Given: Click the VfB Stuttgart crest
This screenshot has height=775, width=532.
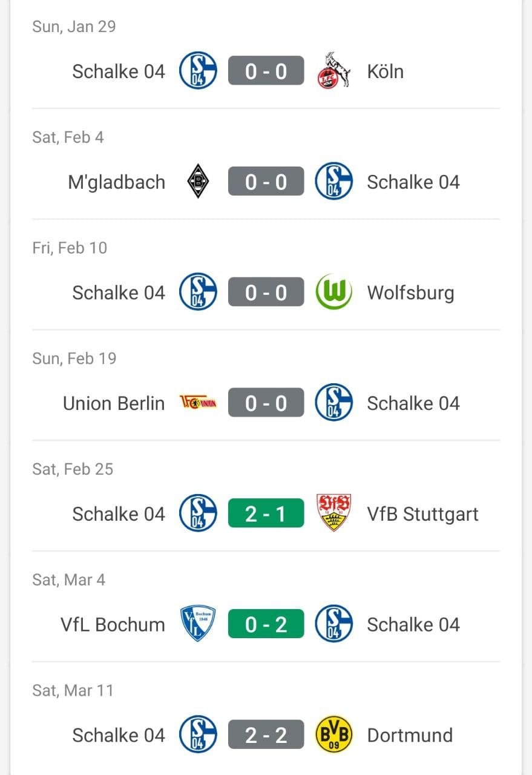Looking at the screenshot, I should (x=333, y=513).
